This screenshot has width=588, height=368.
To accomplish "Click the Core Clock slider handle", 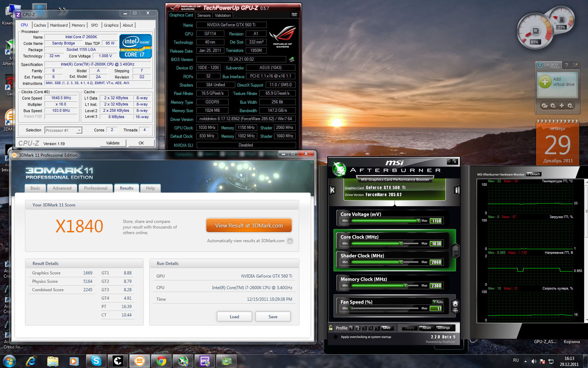I will click(x=401, y=243).
